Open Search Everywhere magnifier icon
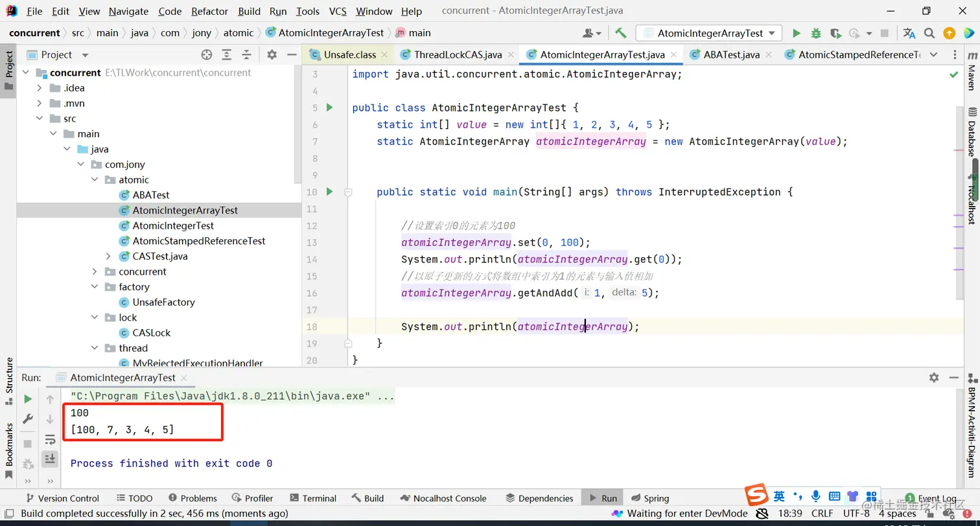Viewport: 980px width, 526px height. pyautogui.click(x=929, y=33)
